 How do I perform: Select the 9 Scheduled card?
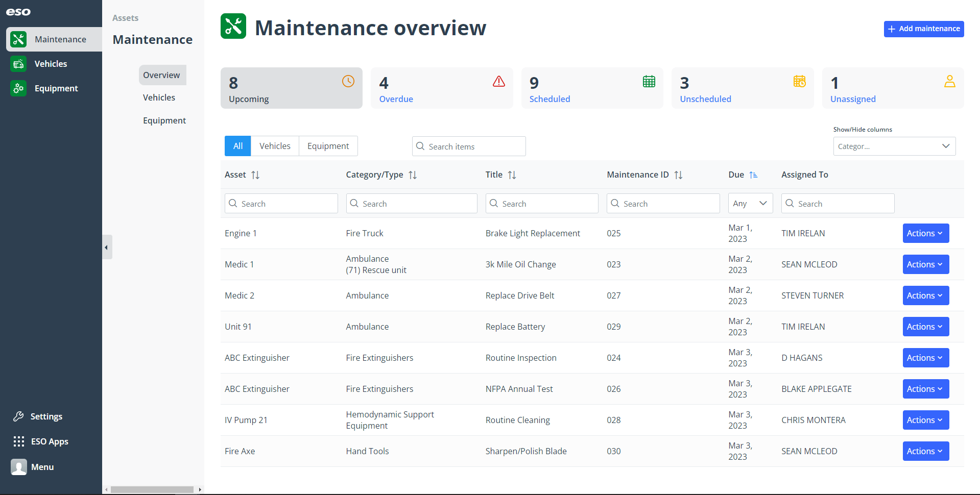pos(592,88)
